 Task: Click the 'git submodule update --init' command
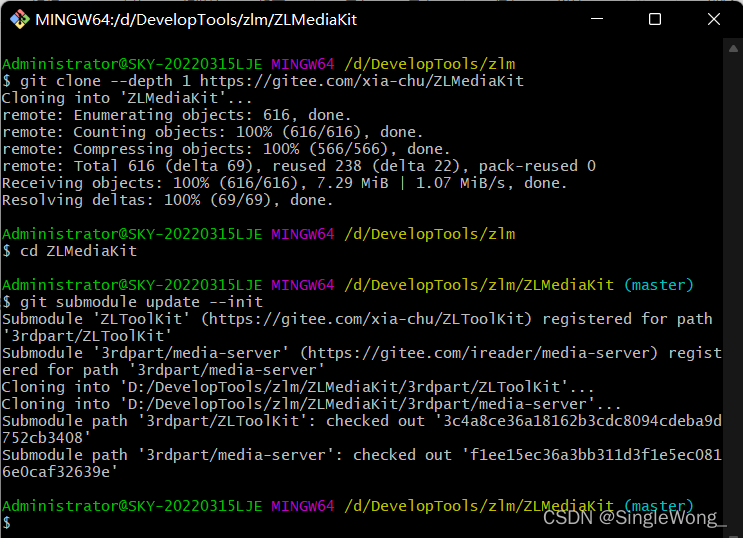(133, 302)
